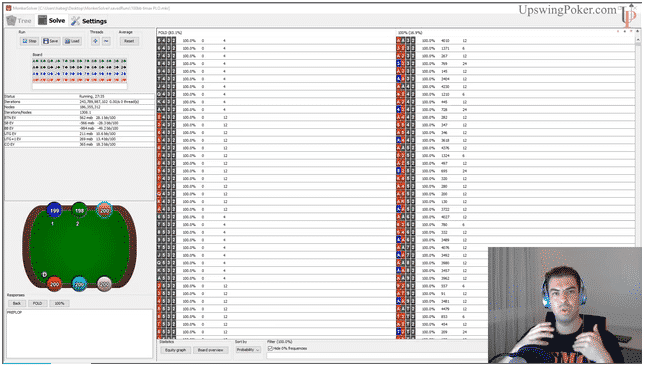The width and height of the screenshot is (645, 367).
Task: Select the Solve tab
Action: [x=52, y=21]
